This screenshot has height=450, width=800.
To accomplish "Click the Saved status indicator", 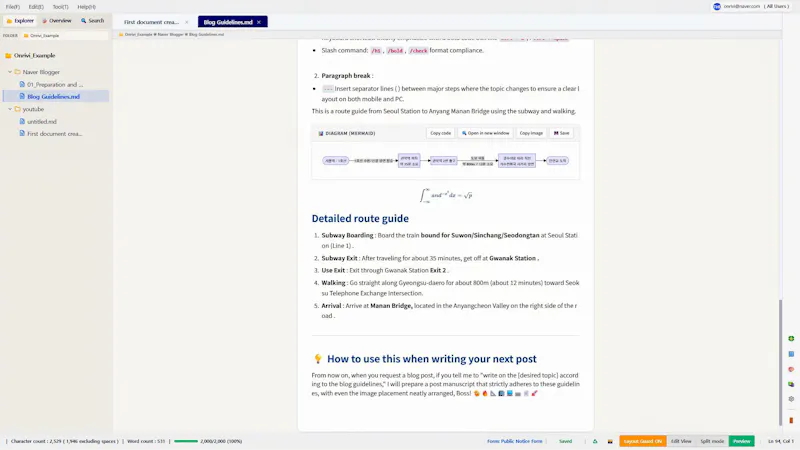I will point(565,441).
